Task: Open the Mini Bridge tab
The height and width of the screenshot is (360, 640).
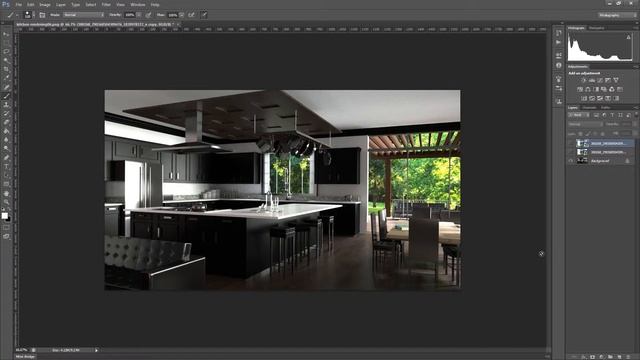Action: pos(25,357)
